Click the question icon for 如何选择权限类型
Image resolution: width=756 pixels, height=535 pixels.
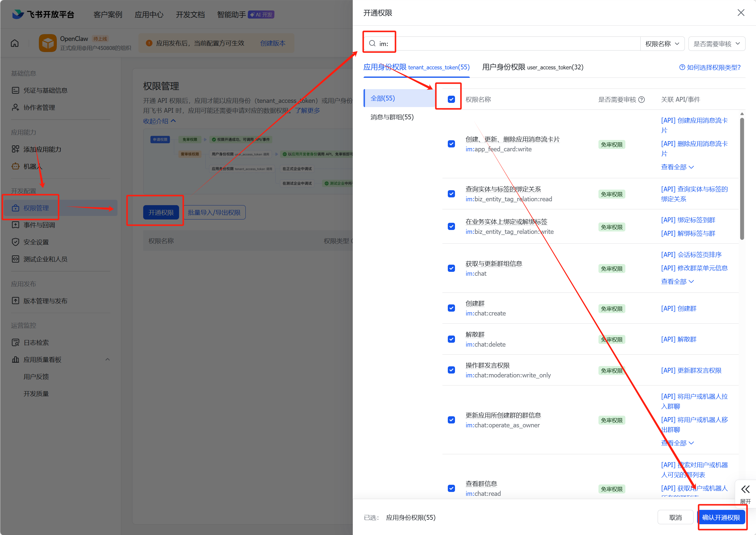[x=682, y=67]
